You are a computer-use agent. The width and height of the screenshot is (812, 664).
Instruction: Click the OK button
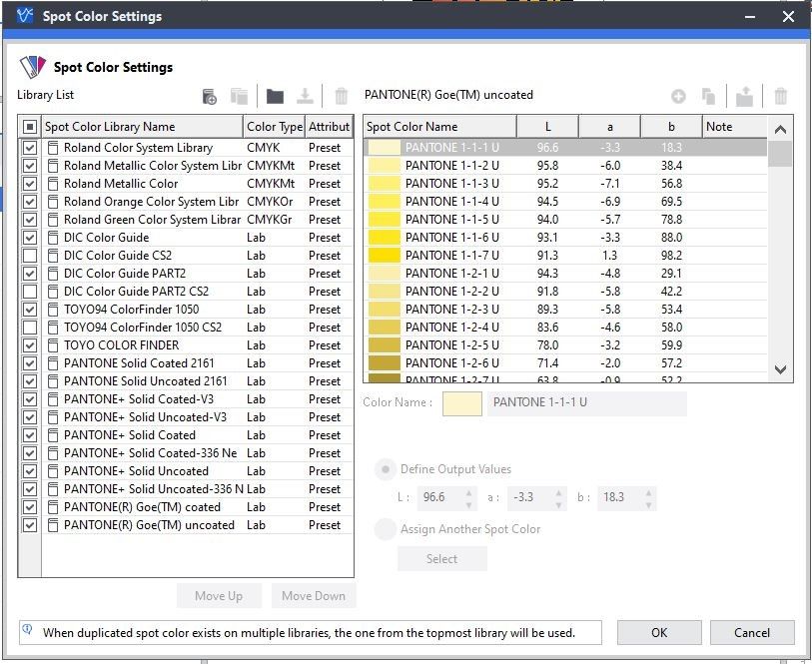tap(659, 633)
